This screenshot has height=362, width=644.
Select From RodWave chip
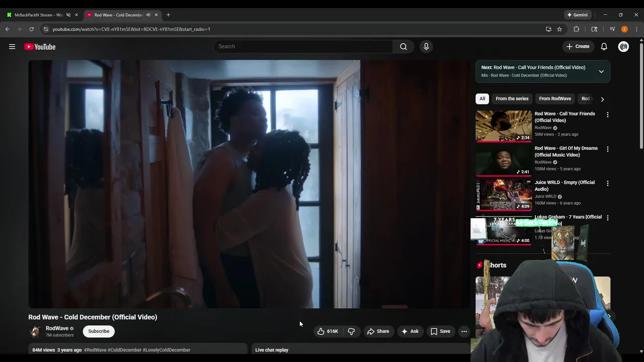(x=555, y=99)
